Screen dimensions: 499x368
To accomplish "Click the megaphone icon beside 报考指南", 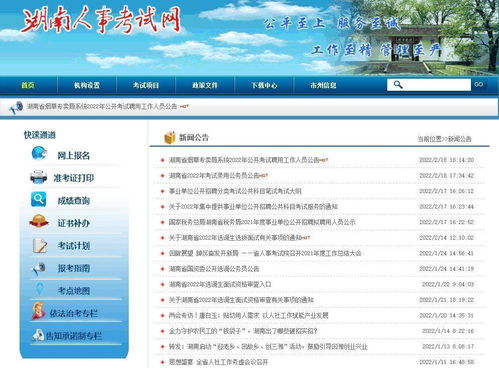I will (x=39, y=269).
